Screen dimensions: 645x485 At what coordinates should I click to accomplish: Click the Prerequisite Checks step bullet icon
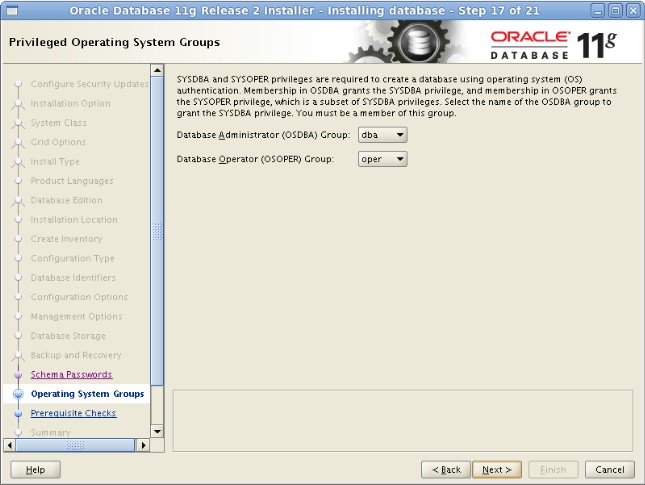tap(18, 413)
